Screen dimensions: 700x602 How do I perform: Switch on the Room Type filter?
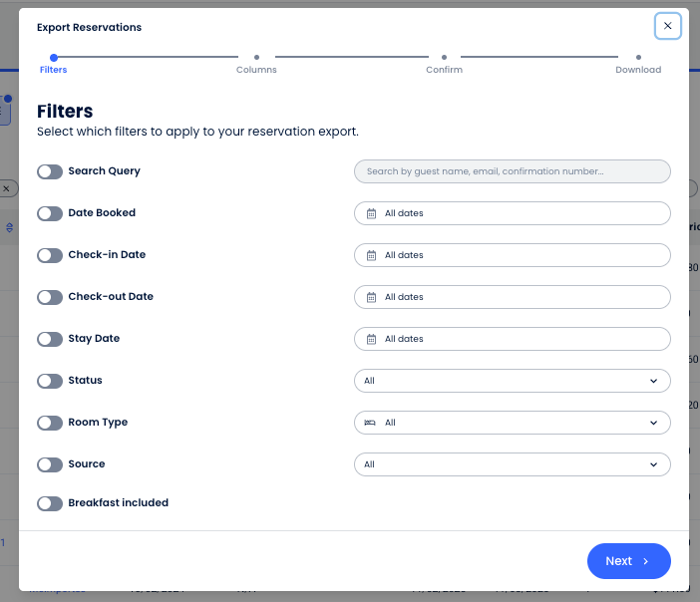click(x=50, y=423)
